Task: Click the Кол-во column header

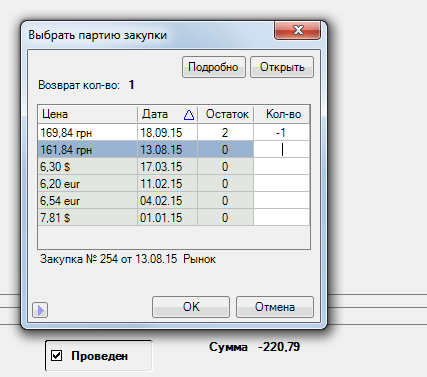Action: 282,114
